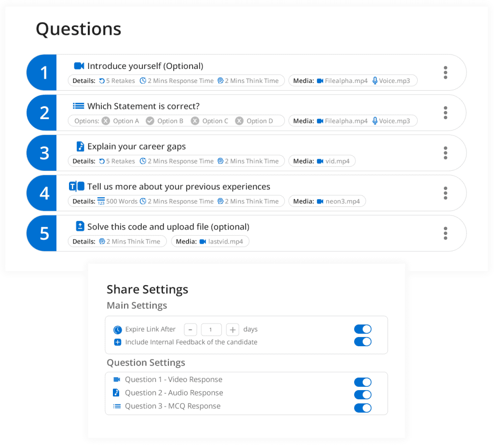Turn off the Question 1 - Video Response toggle
Screen dimensions: 494x448
(363, 382)
